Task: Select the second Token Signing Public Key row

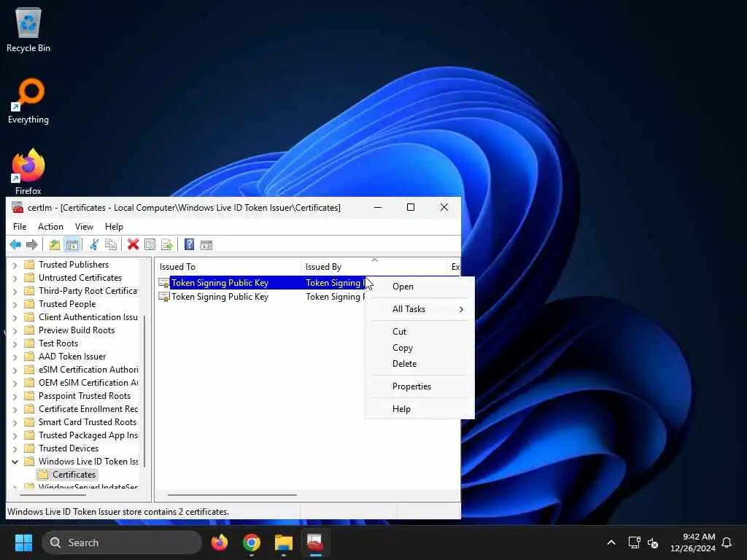Action: (x=220, y=297)
